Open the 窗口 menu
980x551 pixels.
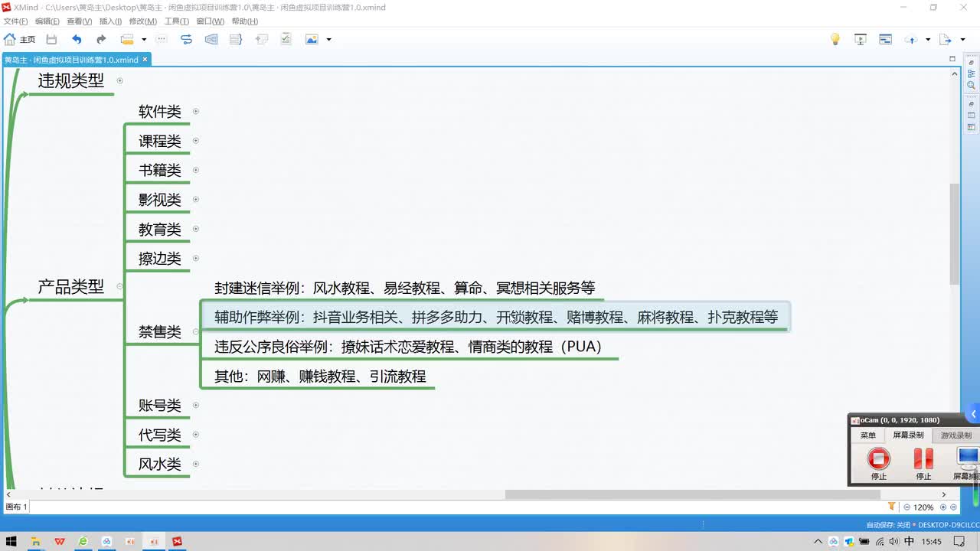coord(210,21)
